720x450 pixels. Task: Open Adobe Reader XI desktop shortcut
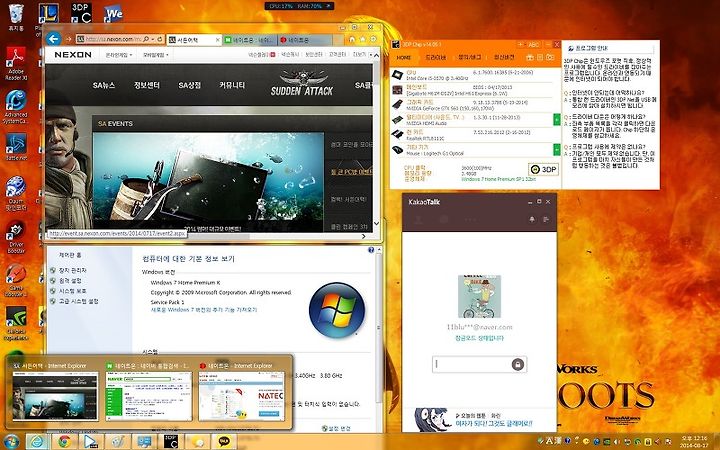pyautogui.click(x=16, y=63)
